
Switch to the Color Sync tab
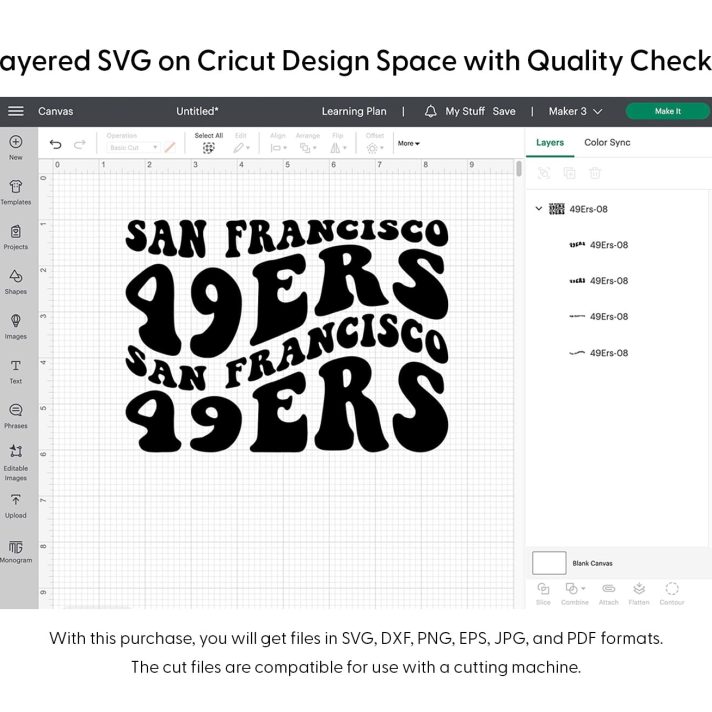click(607, 143)
